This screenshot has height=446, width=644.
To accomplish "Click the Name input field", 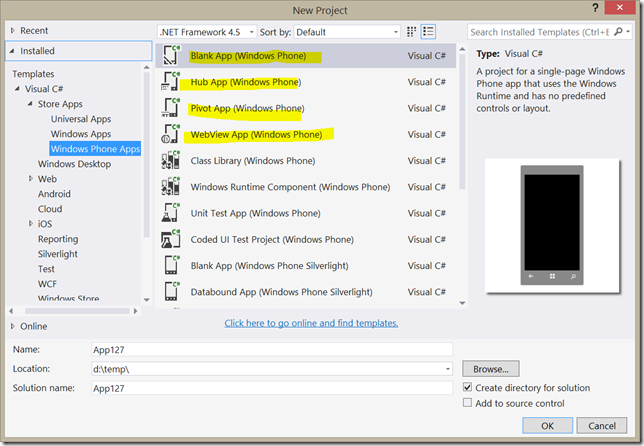I will tap(272, 349).
